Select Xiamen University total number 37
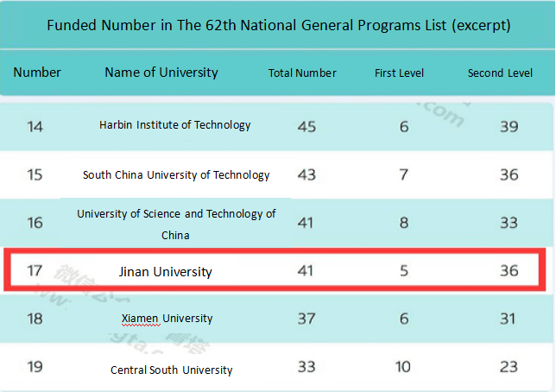This screenshot has width=556, height=392. (x=306, y=319)
